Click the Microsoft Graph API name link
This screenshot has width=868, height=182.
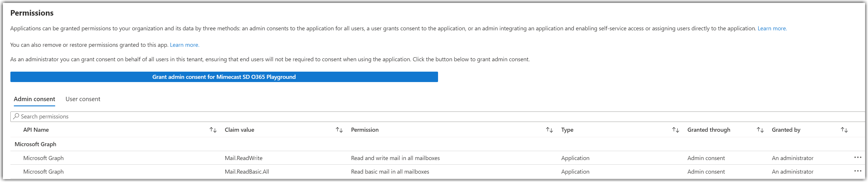pos(44,158)
